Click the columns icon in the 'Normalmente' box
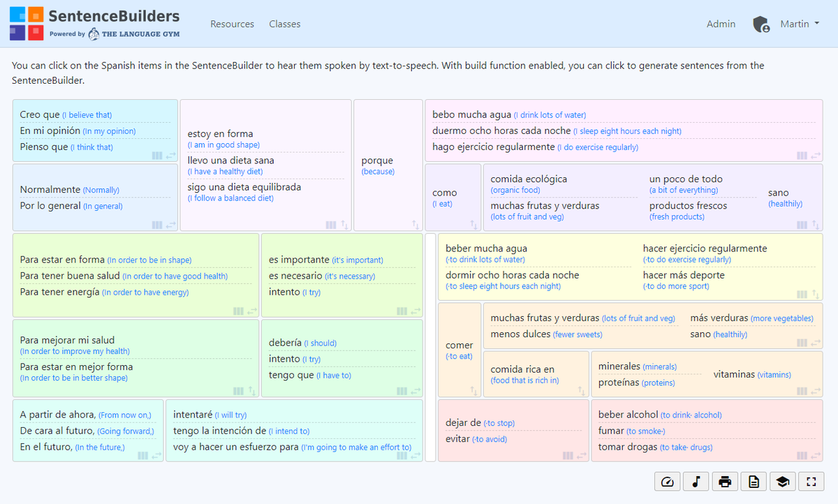838x504 pixels. (157, 225)
